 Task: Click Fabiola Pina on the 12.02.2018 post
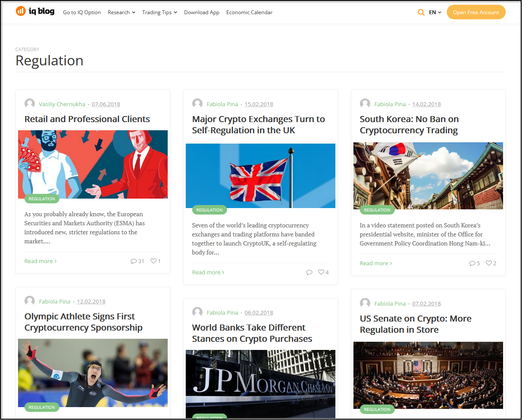coord(55,301)
